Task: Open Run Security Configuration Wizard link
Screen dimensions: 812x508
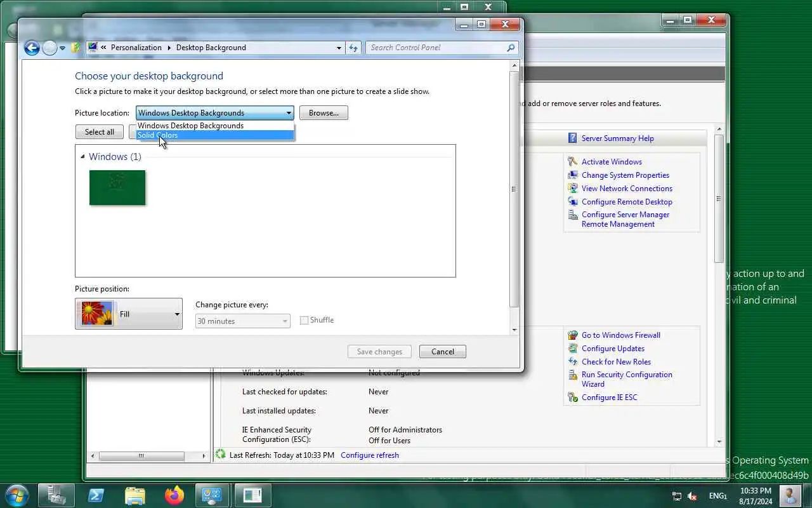Action: pyautogui.click(x=627, y=379)
